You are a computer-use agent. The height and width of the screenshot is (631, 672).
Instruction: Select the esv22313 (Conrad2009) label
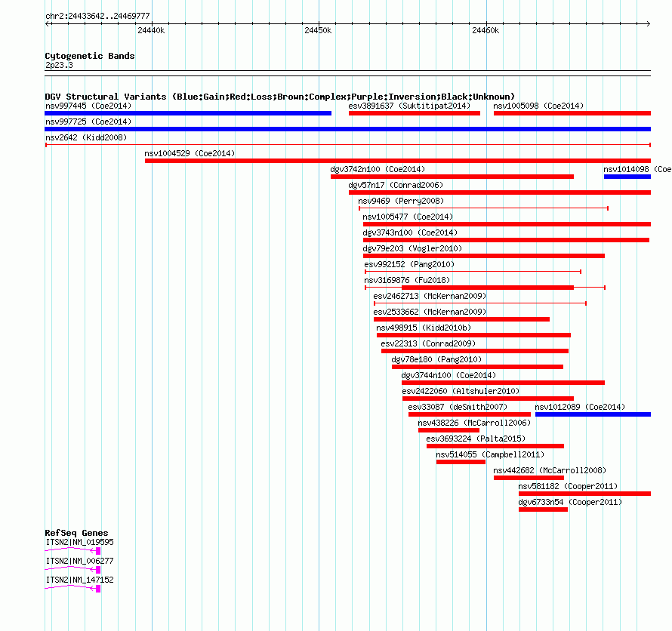tap(428, 343)
